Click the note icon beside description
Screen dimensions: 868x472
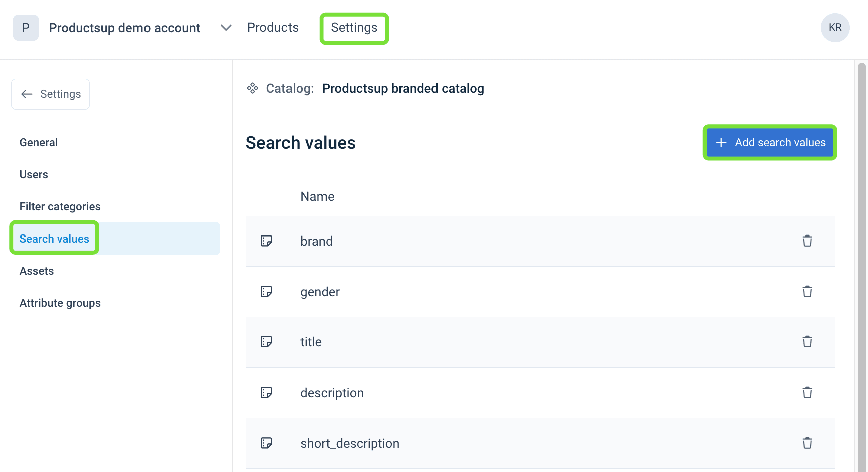pos(266,393)
